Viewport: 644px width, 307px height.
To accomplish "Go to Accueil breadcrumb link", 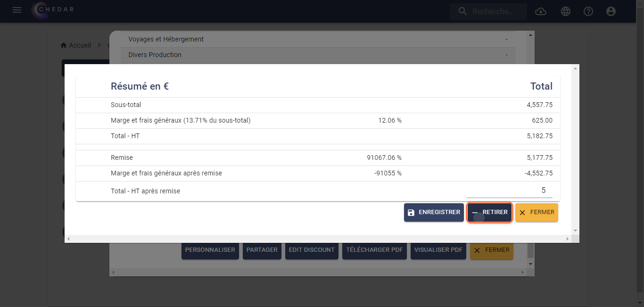I will tap(80, 45).
